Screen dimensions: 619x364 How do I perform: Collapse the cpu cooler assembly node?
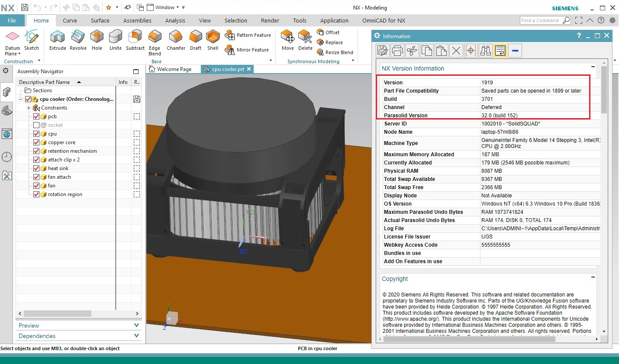tap(20, 99)
